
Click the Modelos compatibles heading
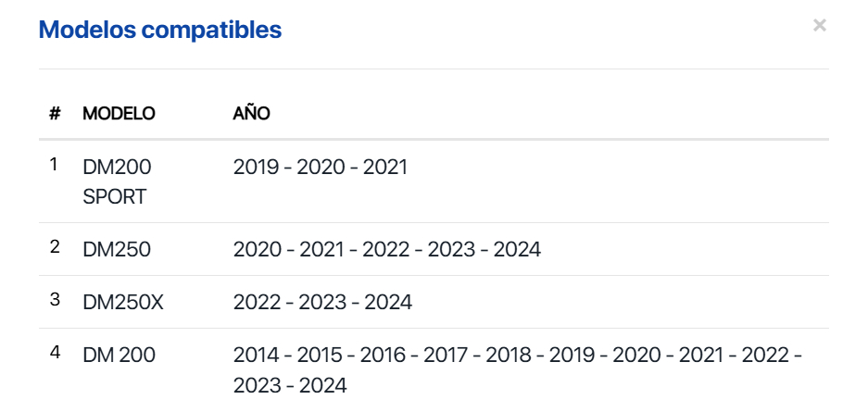pos(160,30)
